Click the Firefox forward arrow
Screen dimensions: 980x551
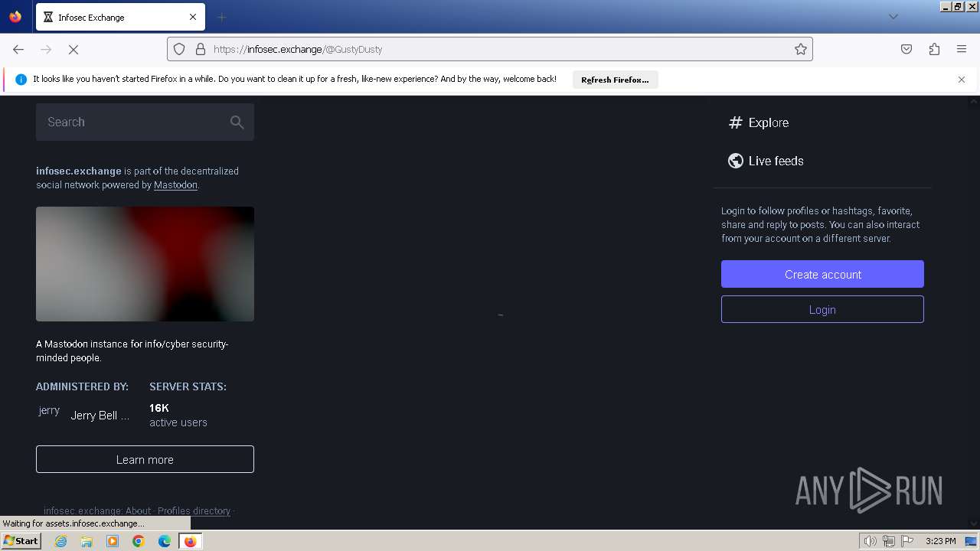pyautogui.click(x=46, y=49)
